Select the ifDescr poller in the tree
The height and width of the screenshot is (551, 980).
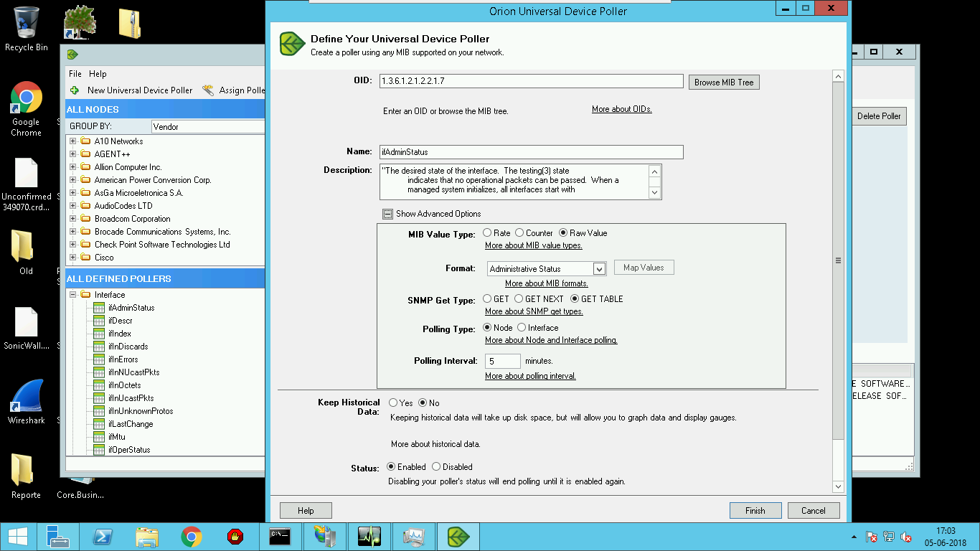pyautogui.click(x=120, y=321)
